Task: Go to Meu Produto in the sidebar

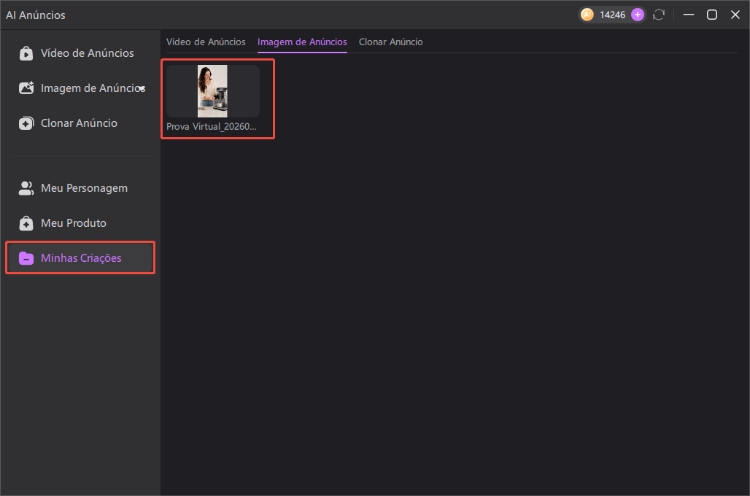Action: pyautogui.click(x=80, y=223)
